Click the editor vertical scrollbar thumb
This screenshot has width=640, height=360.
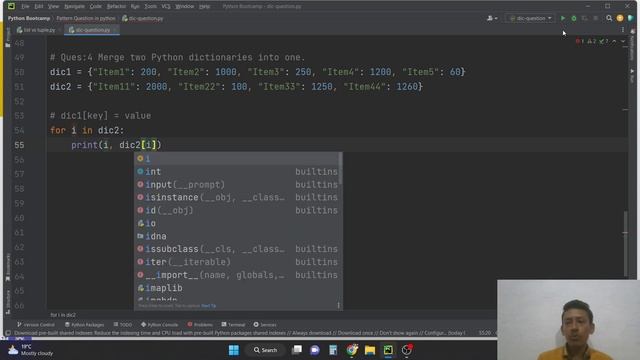(626, 244)
